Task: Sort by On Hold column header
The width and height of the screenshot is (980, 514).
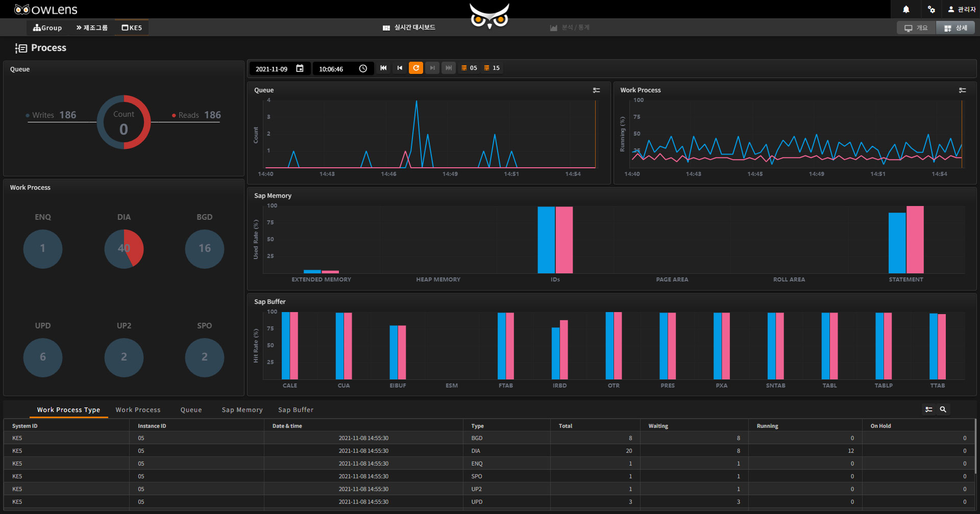Action: (918, 426)
